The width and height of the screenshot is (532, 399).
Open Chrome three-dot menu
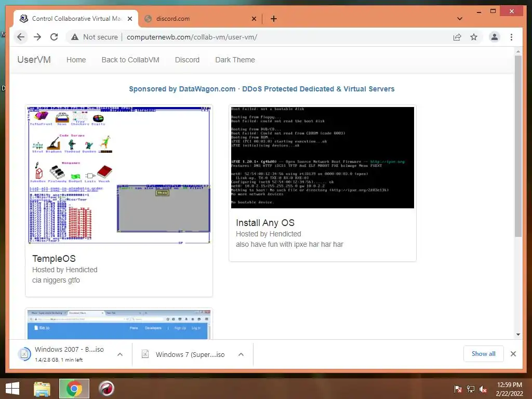pos(511,37)
